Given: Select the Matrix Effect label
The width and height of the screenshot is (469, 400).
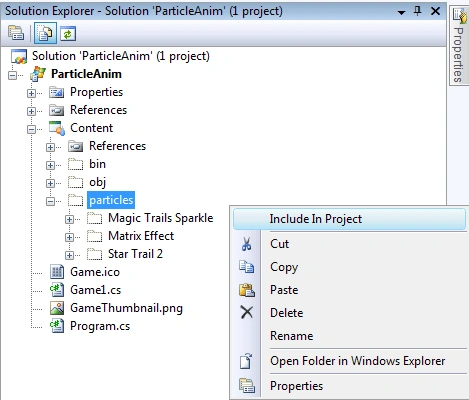Looking at the screenshot, I should tap(141, 236).
